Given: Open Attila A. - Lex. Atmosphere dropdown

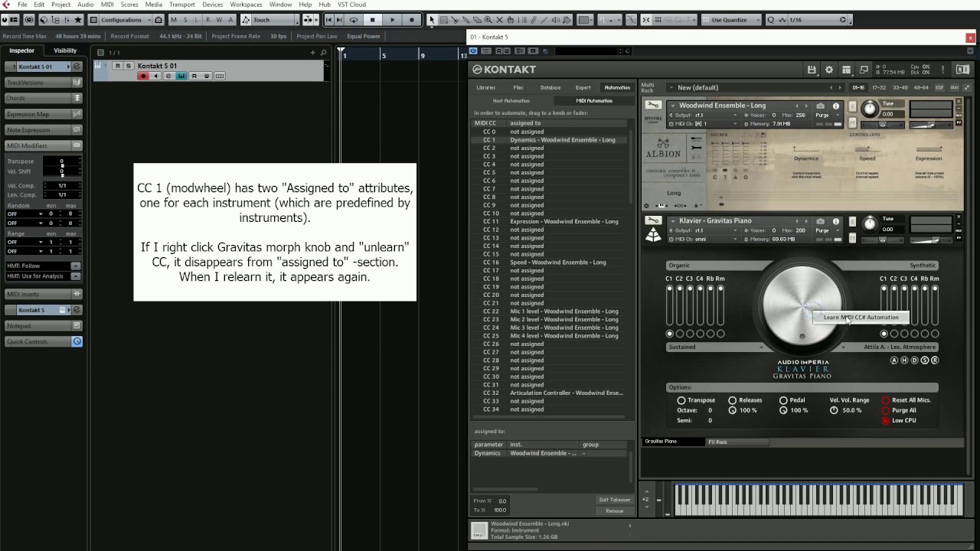Looking at the screenshot, I should [889, 347].
